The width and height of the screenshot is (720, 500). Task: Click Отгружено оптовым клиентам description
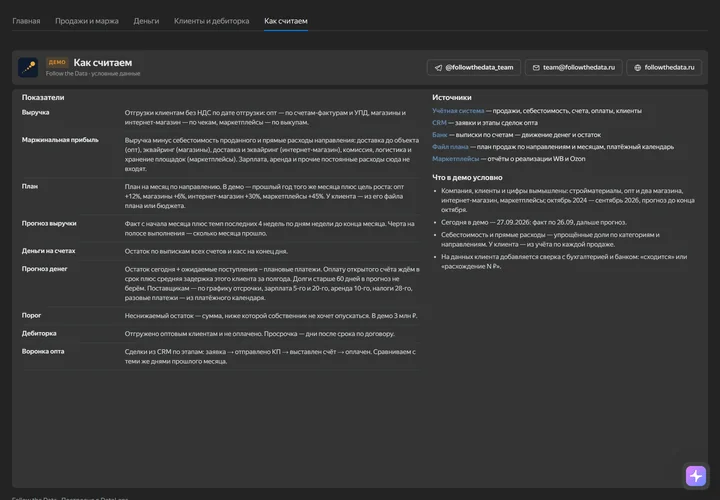[259, 334]
